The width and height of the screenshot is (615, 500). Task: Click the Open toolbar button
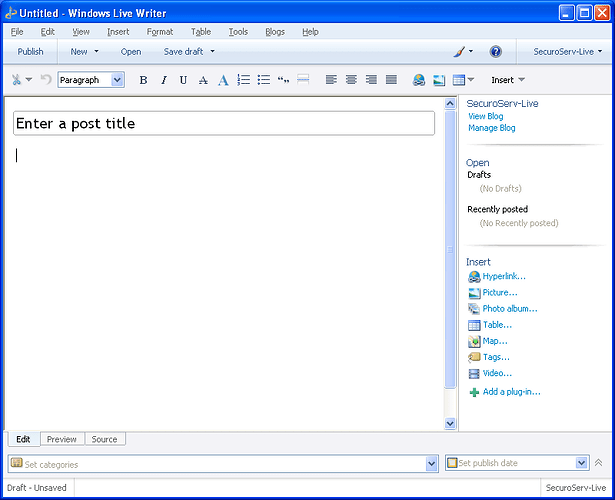pyautogui.click(x=131, y=51)
